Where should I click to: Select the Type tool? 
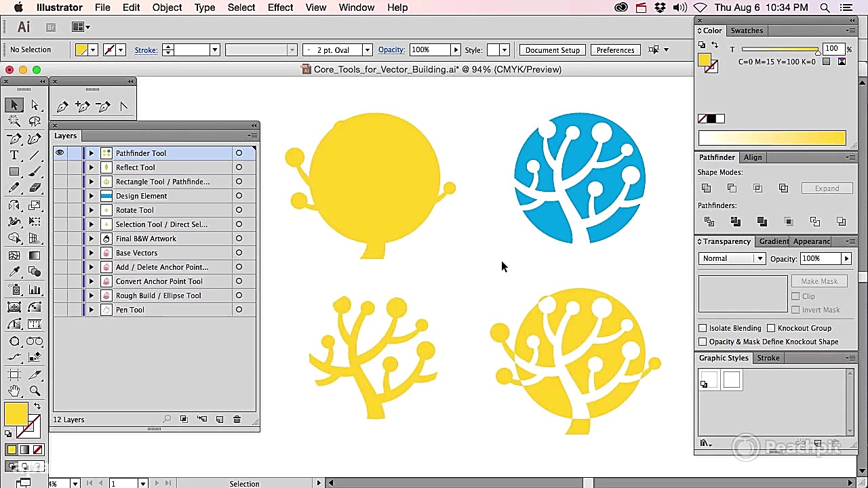tap(14, 155)
